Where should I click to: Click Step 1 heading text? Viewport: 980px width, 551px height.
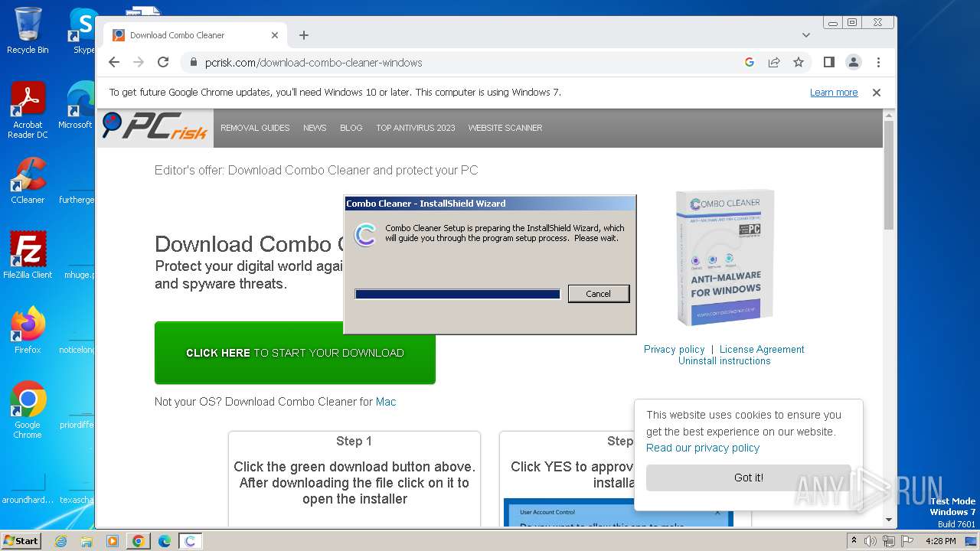[354, 441]
